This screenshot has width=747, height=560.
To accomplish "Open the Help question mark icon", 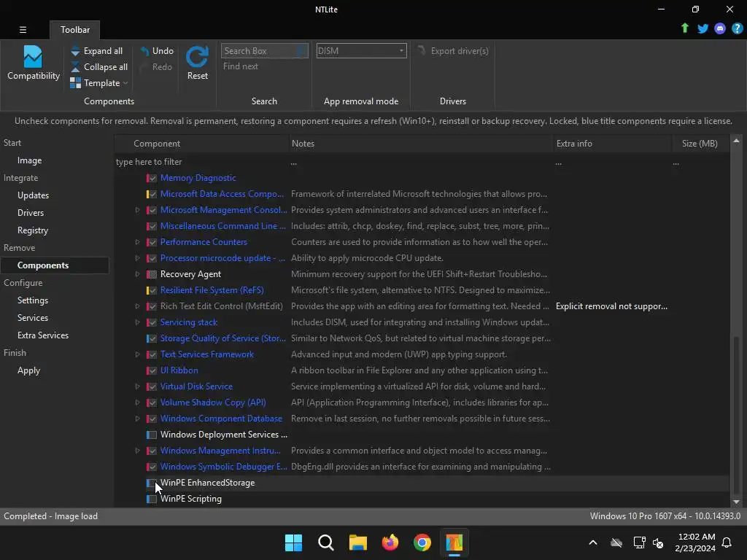I will 737,28.
